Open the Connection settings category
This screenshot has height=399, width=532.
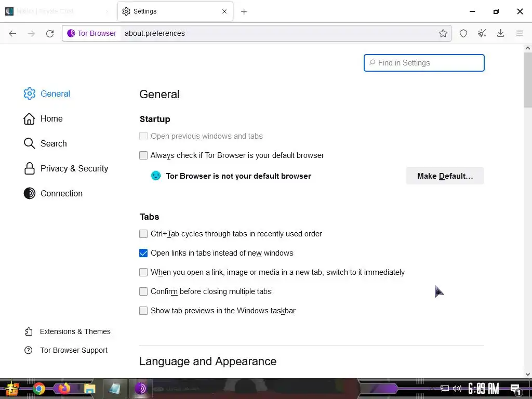pos(53,193)
